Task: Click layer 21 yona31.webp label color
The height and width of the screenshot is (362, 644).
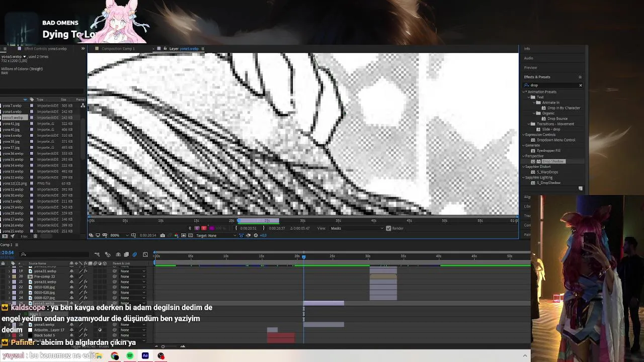Action: coord(14,282)
